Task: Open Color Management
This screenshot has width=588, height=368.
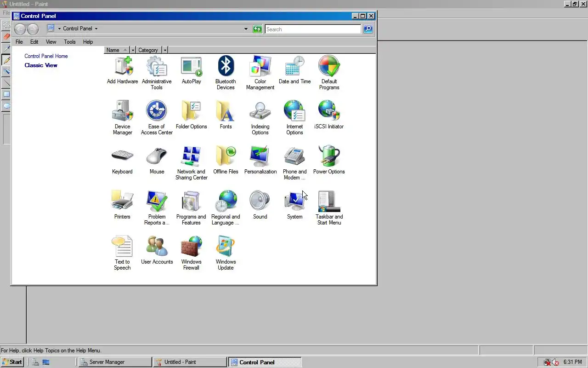Action: click(x=260, y=73)
